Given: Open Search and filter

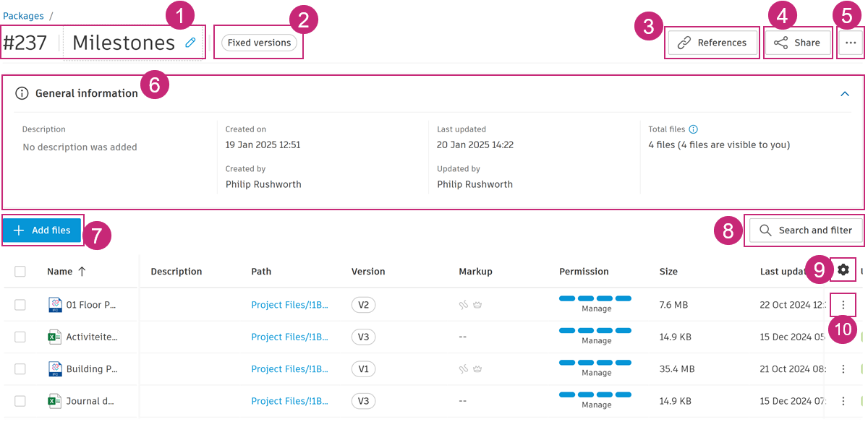Looking at the screenshot, I should point(806,230).
